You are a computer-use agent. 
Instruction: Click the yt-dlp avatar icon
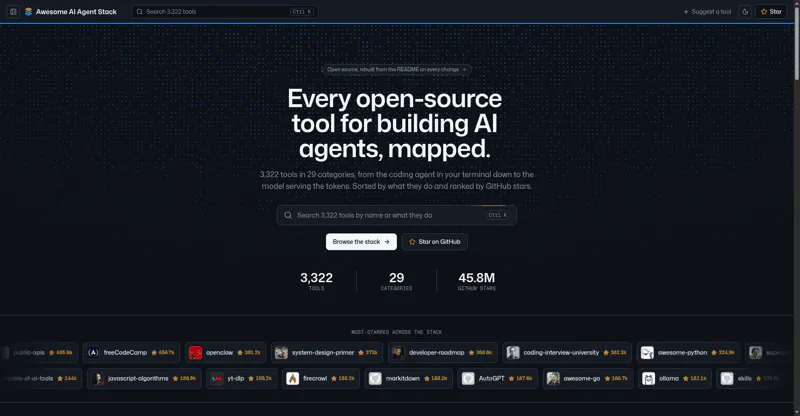coord(217,379)
